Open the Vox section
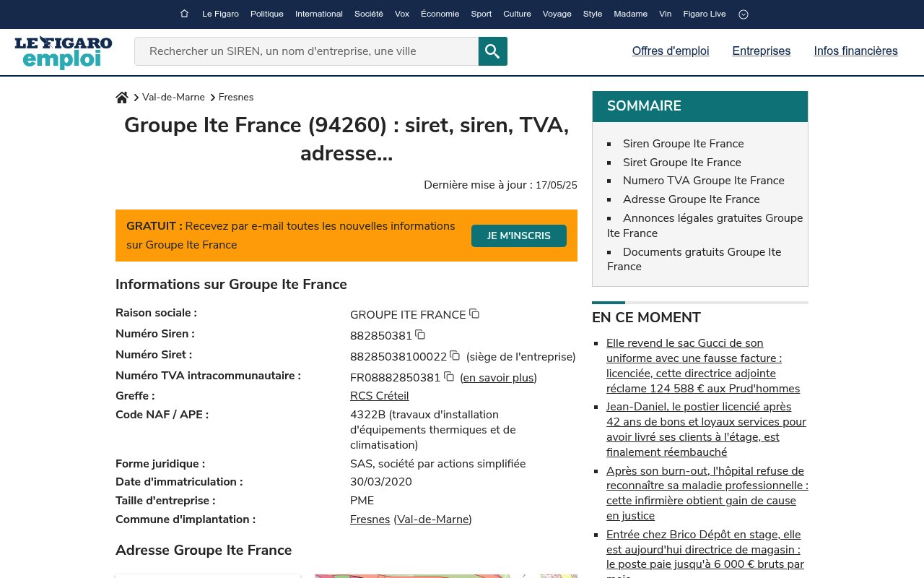 tap(402, 14)
